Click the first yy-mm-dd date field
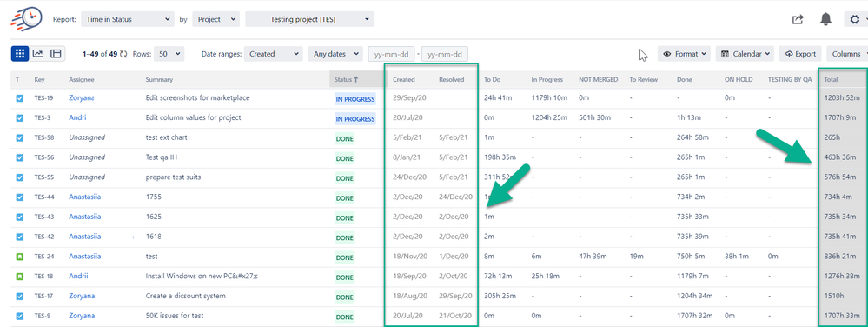Screen dimensions: 868x327 pos(392,54)
